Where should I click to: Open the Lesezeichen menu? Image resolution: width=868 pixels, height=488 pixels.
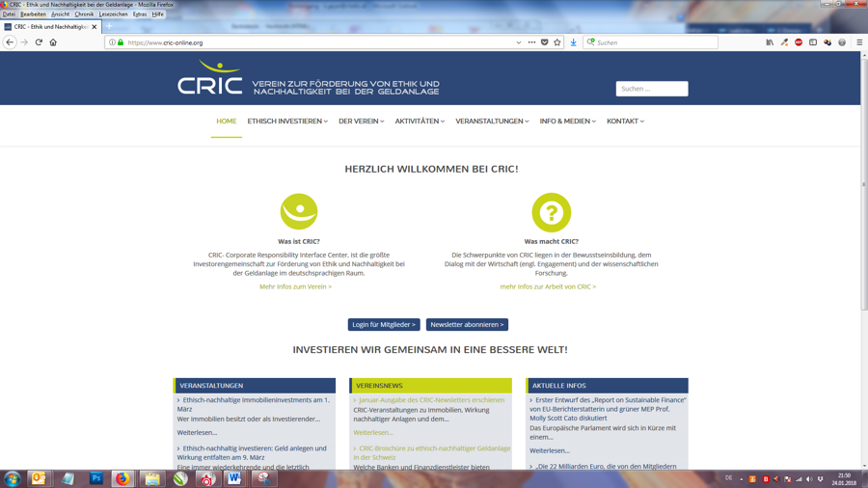point(113,14)
